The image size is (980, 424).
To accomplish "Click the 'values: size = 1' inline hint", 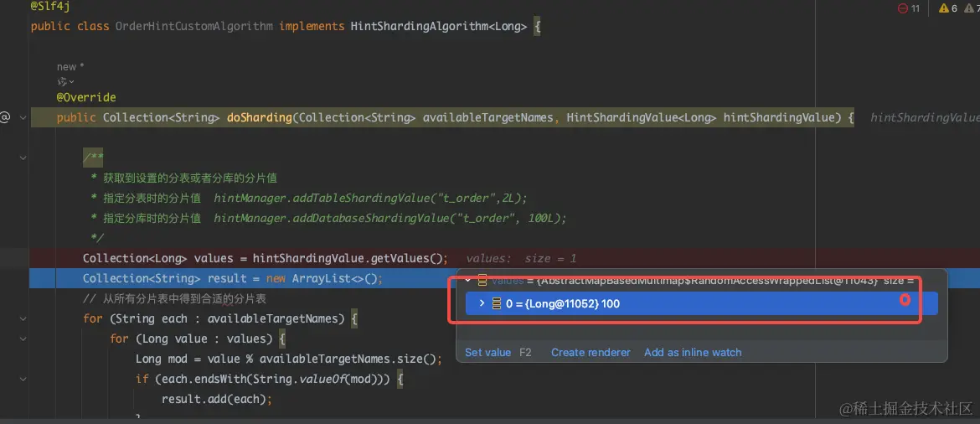I will (x=521, y=258).
